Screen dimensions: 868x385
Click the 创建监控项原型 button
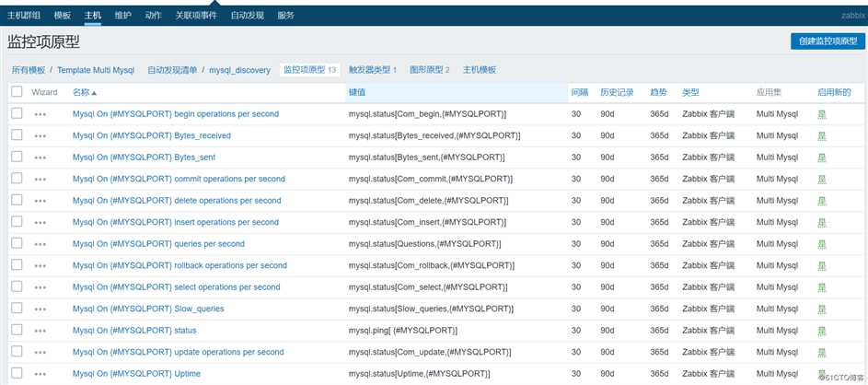point(827,41)
